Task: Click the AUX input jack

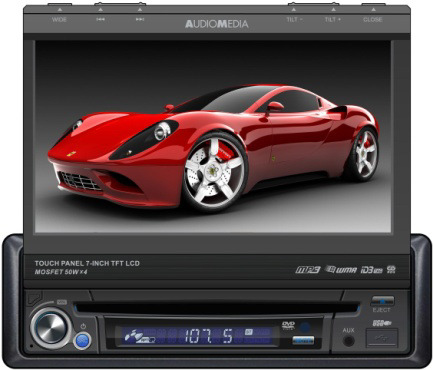Action: (349, 341)
